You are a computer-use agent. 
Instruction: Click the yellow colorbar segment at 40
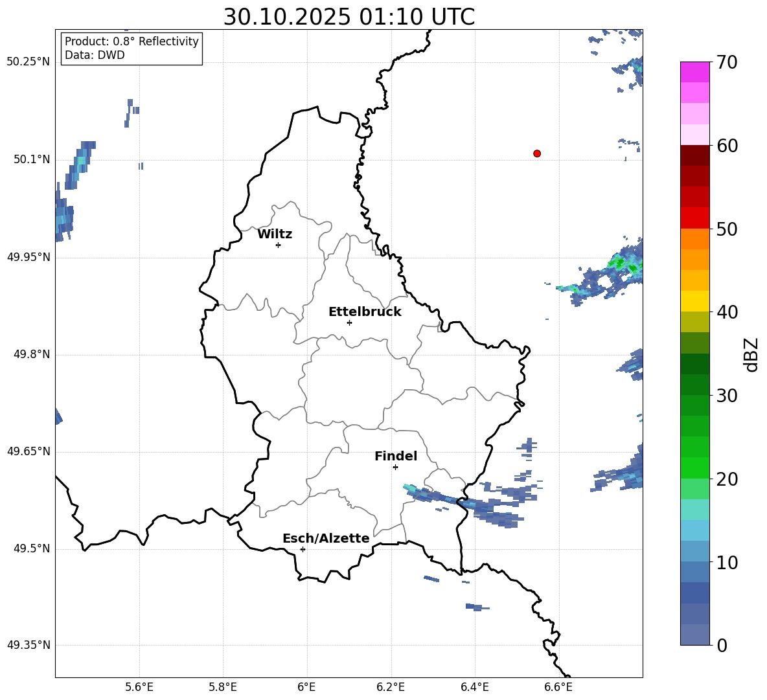pyautogui.click(x=694, y=301)
